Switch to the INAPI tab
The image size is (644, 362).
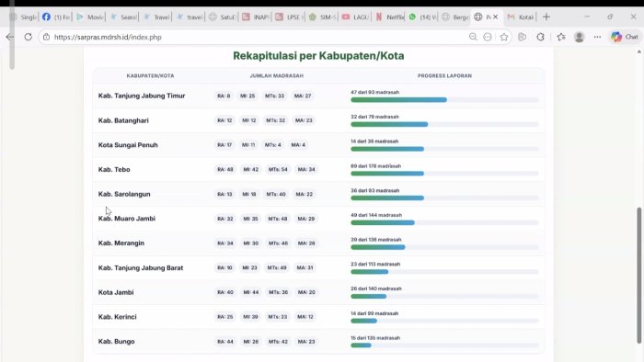click(x=256, y=17)
